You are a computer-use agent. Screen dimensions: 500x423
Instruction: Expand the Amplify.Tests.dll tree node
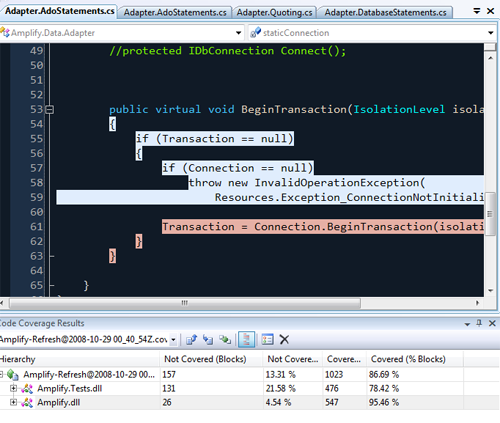click(13, 388)
